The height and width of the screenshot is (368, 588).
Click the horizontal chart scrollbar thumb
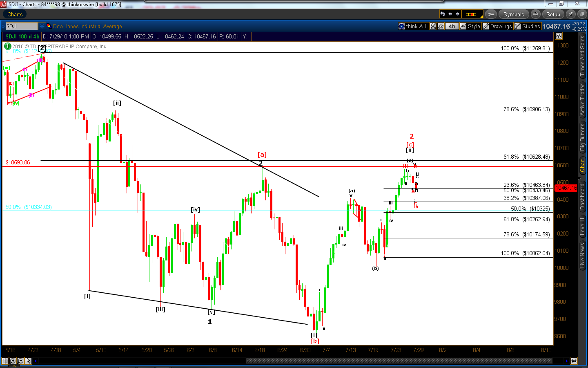coord(398,361)
